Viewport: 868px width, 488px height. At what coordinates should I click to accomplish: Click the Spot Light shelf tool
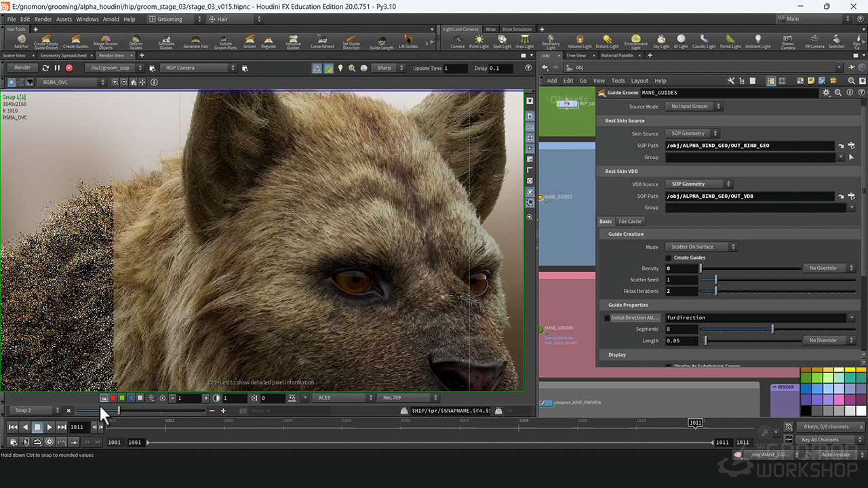[x=502, y=41]
